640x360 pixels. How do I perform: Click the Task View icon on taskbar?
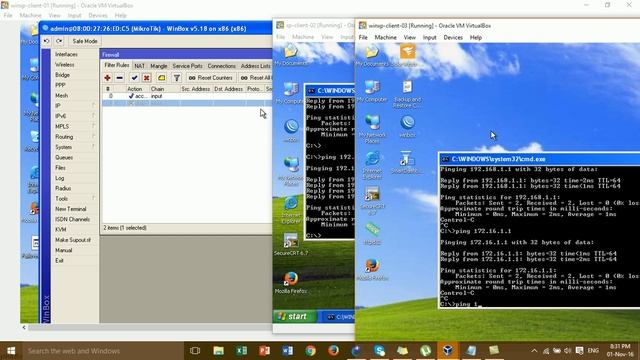195,351
